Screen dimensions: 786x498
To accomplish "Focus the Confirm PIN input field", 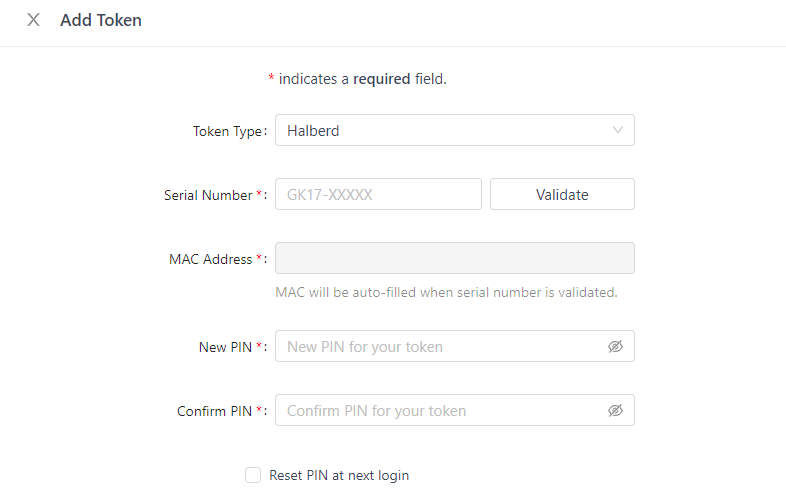I will point(440,411).
